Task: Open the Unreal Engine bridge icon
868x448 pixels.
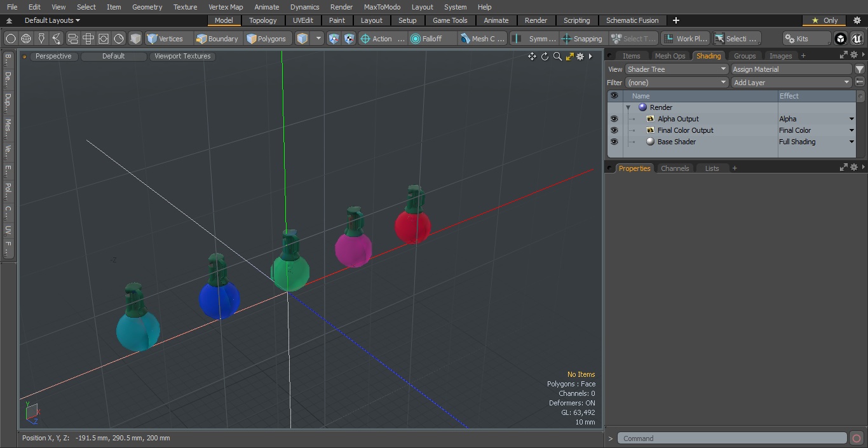Action: tap(857, 39)
